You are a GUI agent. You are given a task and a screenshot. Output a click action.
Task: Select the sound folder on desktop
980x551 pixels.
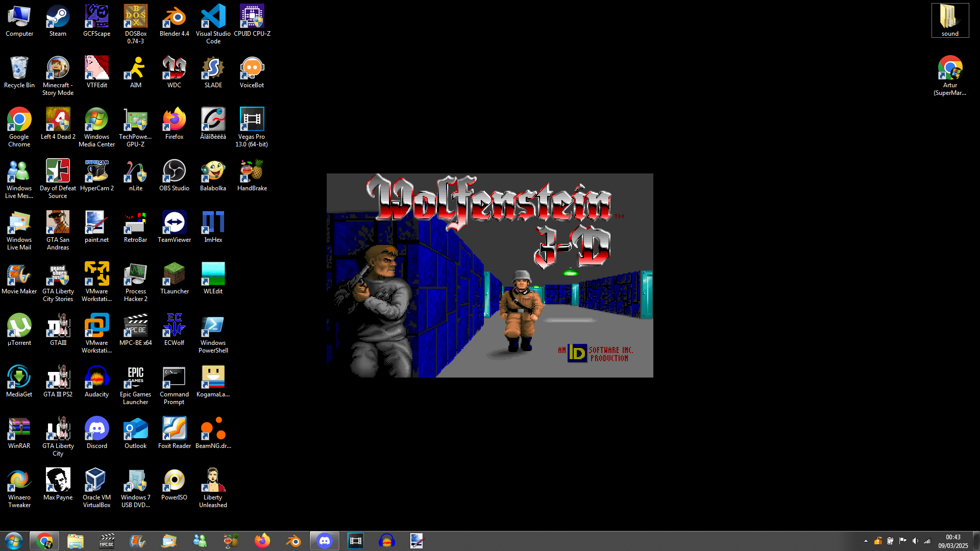(x=949, y=19)
